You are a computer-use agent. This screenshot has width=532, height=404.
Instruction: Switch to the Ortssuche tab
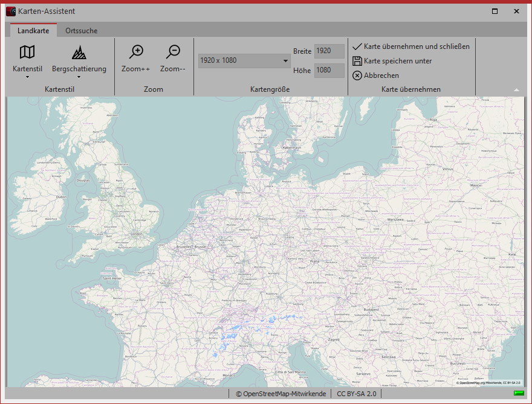pos(81,30)
